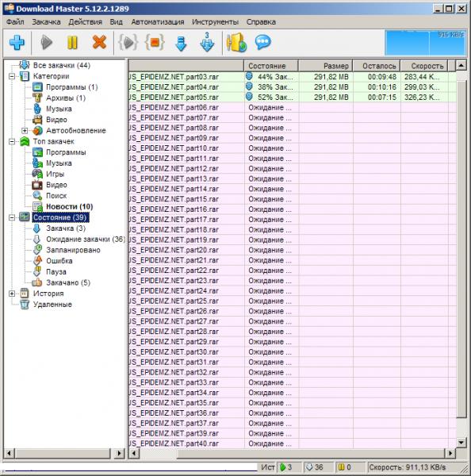Click the speed graph showing 915 KB/s

coord(425,43)
